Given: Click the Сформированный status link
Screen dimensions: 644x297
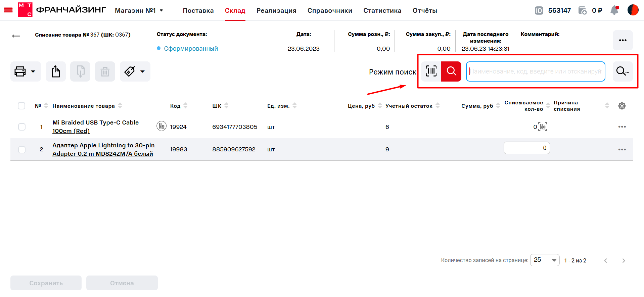Looking at the screenshot, I should pyautogui.click(x=191, y=49).
